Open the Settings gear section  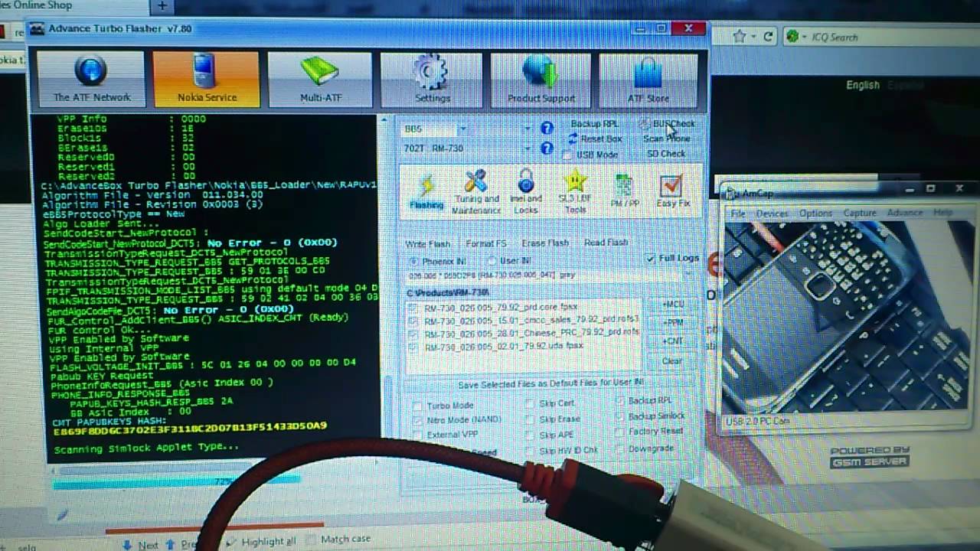pos(432,79)
